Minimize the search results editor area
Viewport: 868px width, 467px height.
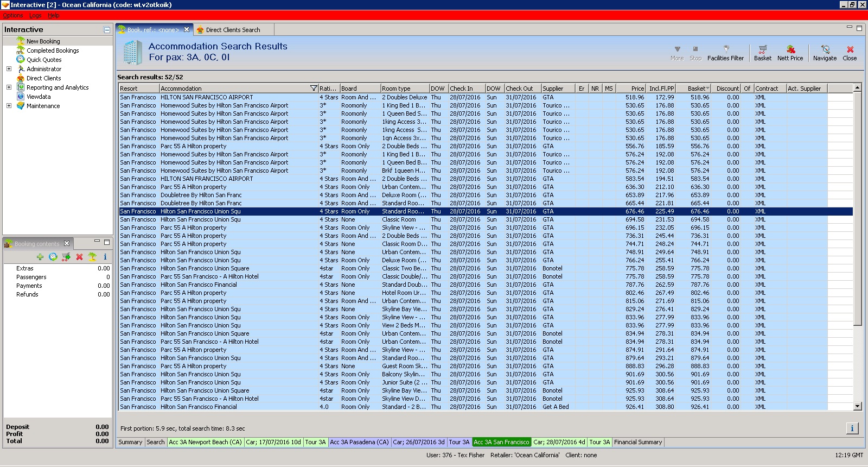point(850,28)
